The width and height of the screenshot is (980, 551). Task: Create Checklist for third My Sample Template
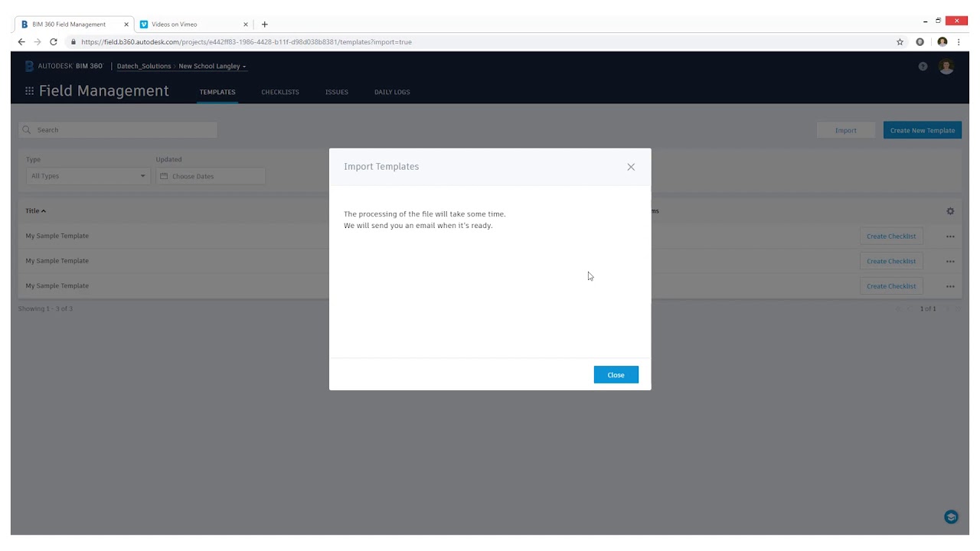891,286
